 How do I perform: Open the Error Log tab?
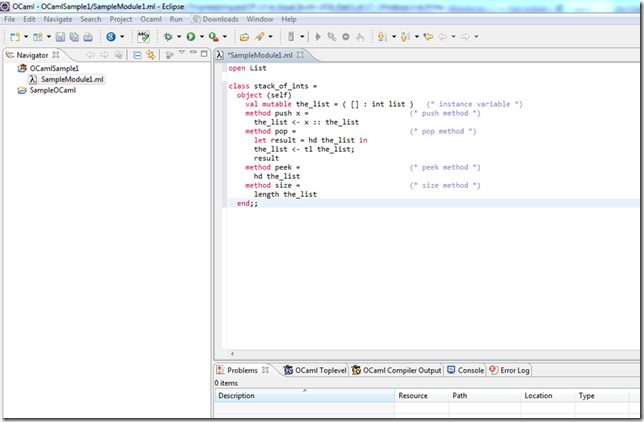(x=514, y=370)
